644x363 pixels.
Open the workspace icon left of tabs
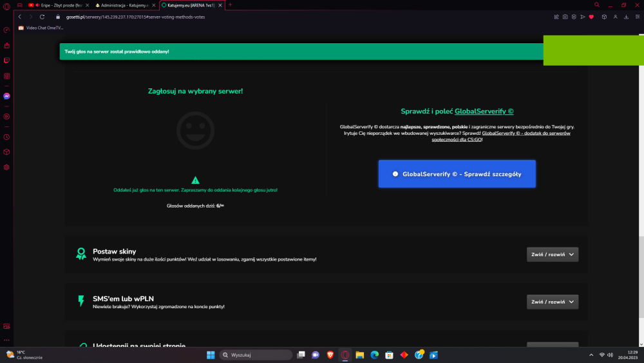pos(20,5)
